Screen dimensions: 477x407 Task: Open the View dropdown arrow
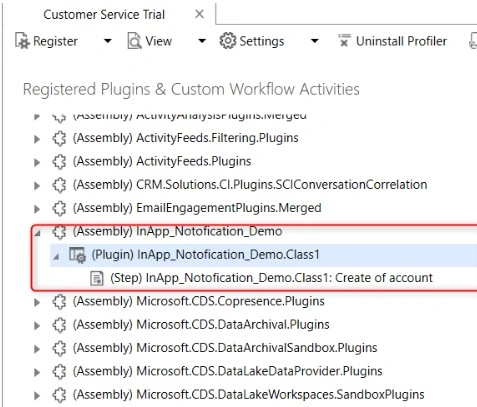[202, 41]
